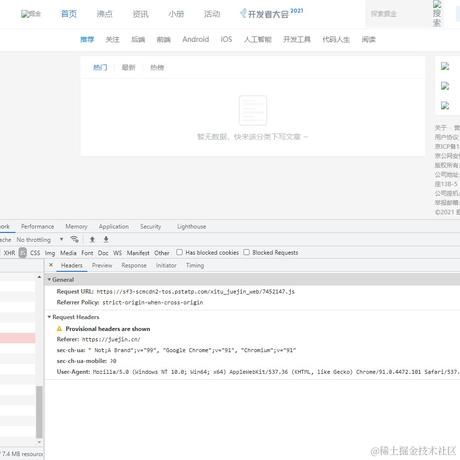Switch feed sorting to 热门
The height and width of the screenshot is (460, 460).
[100, 68]
